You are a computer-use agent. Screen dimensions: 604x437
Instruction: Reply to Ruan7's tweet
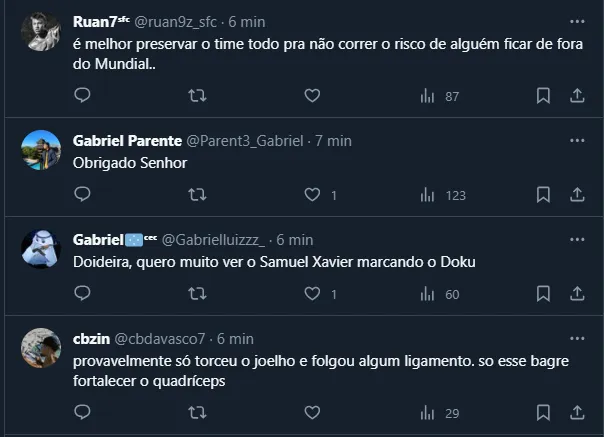coord(83,96)
